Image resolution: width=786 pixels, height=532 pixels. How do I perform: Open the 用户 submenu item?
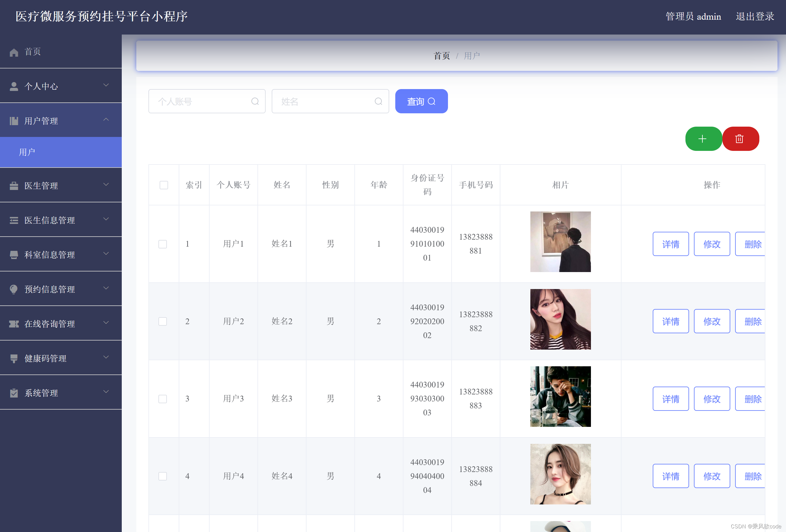[x=27, y=152]
